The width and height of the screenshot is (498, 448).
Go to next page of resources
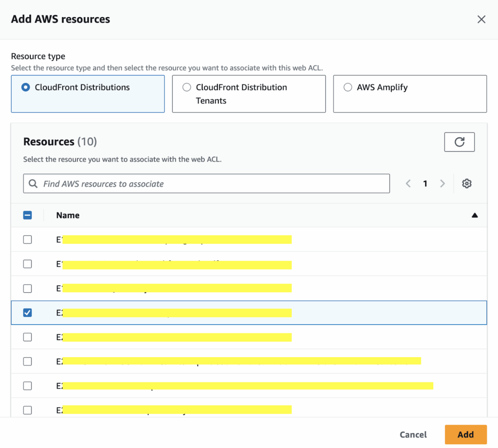442,183
